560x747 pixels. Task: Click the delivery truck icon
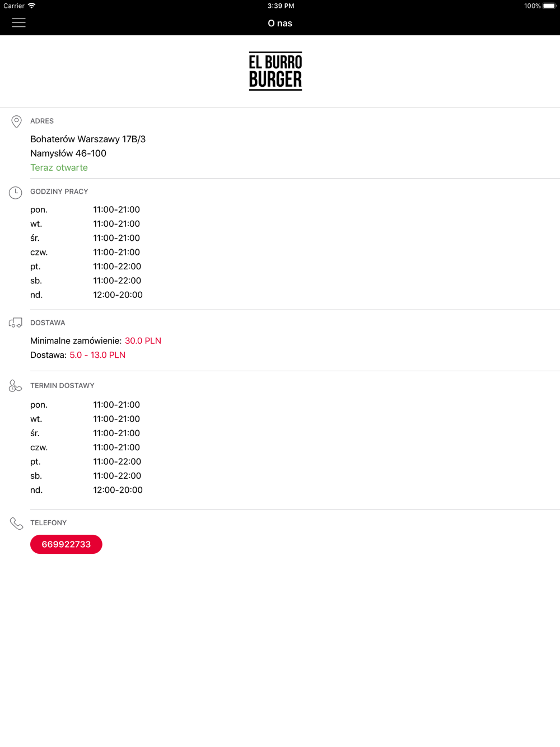coord(16,323)
